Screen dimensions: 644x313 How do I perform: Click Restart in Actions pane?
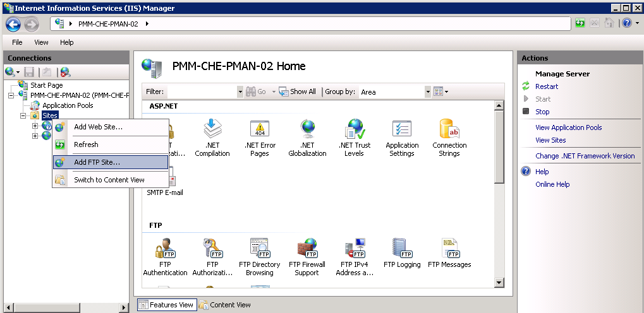point(547,86)
